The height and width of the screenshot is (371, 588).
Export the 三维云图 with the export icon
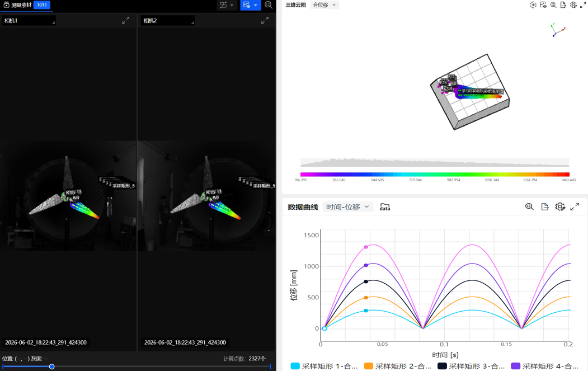pyautogui.click(x=563, y=5)
